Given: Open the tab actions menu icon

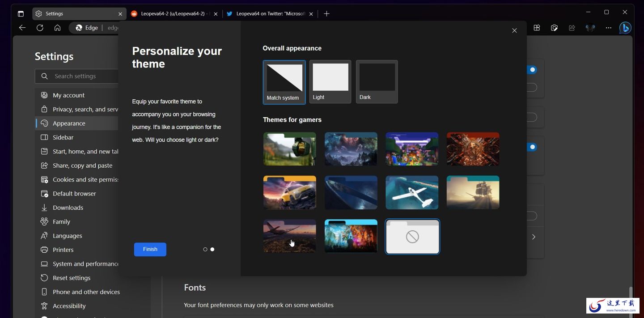Looking at the screenshot, I should [x=21, y=13].
